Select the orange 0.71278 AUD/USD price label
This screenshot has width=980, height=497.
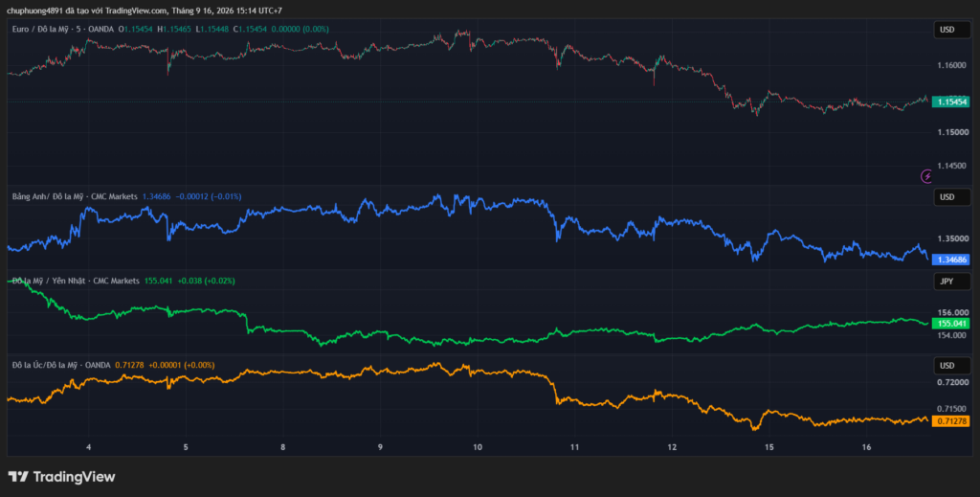coord(950,421)
